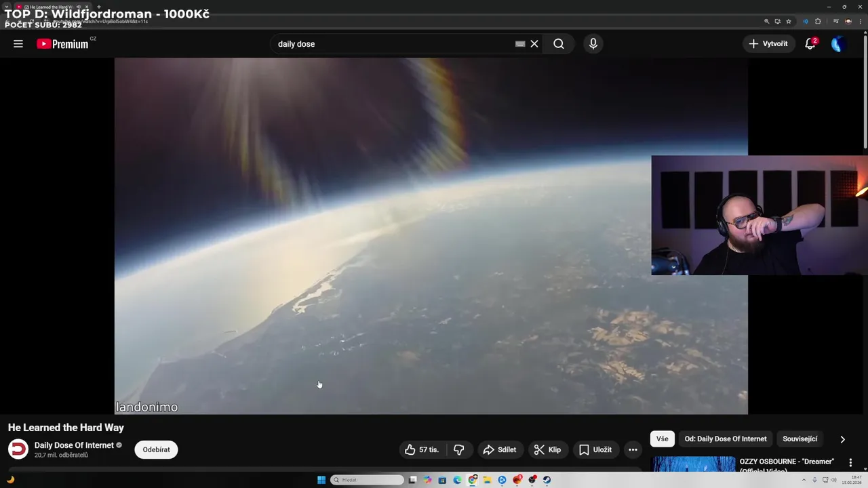Click the '20,7 mil. odběratelů' subscriber count

point(61,455)
